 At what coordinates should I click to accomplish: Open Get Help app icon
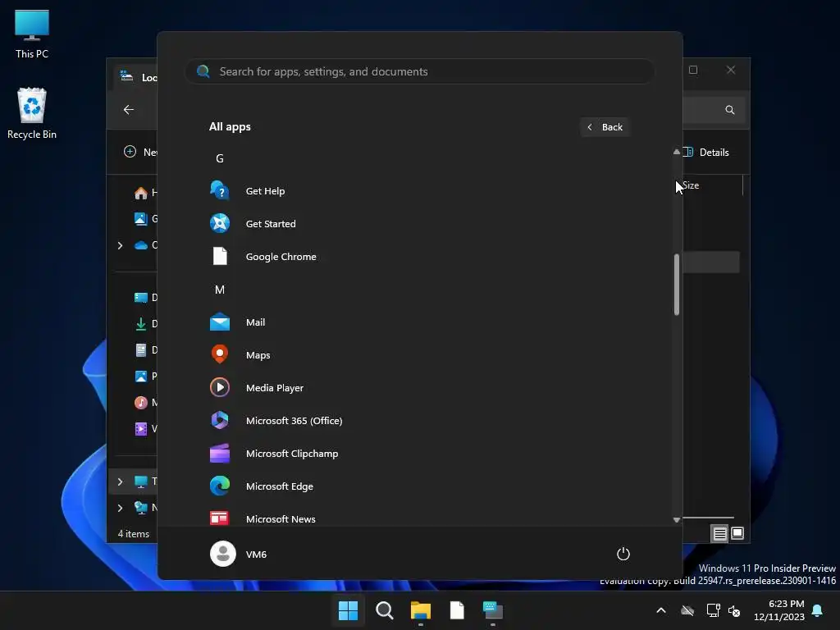tap(220, 190)
